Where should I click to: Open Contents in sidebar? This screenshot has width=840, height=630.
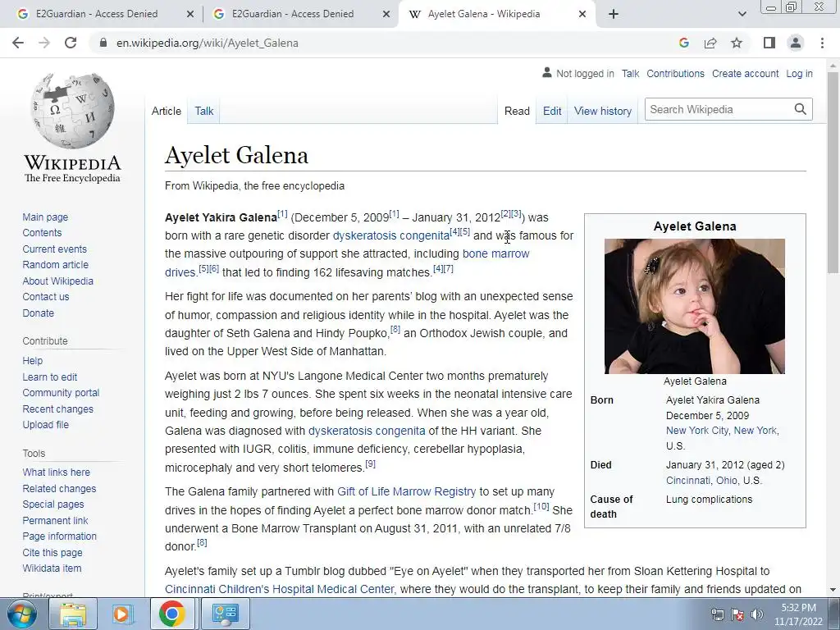pyautogui.click(x=42, y=232)
